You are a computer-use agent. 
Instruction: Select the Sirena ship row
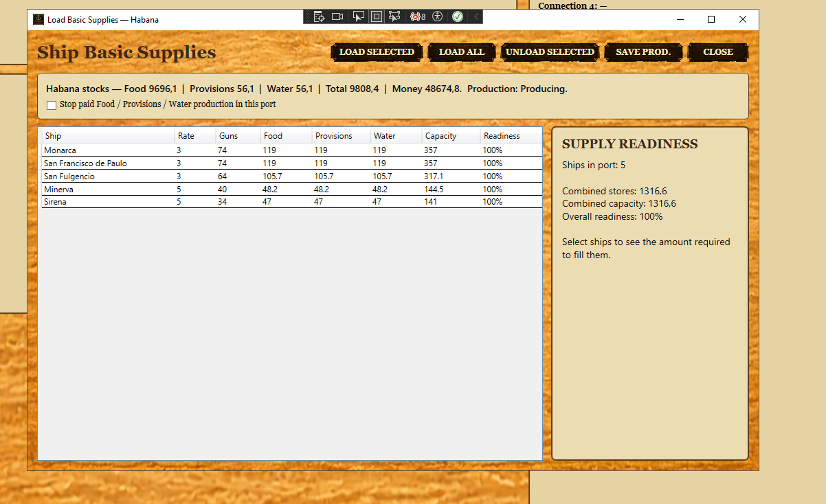(x=291, y=202)
